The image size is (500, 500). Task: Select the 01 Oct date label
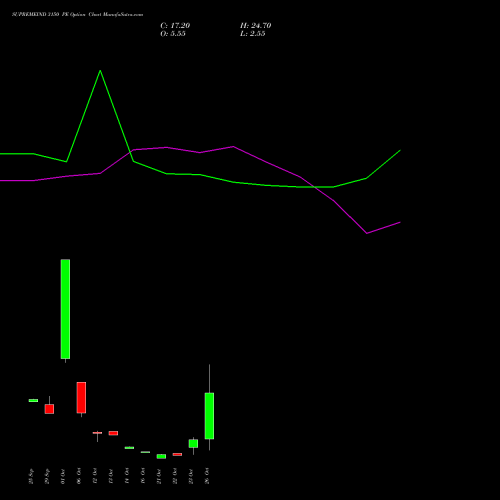click(63, 476)
